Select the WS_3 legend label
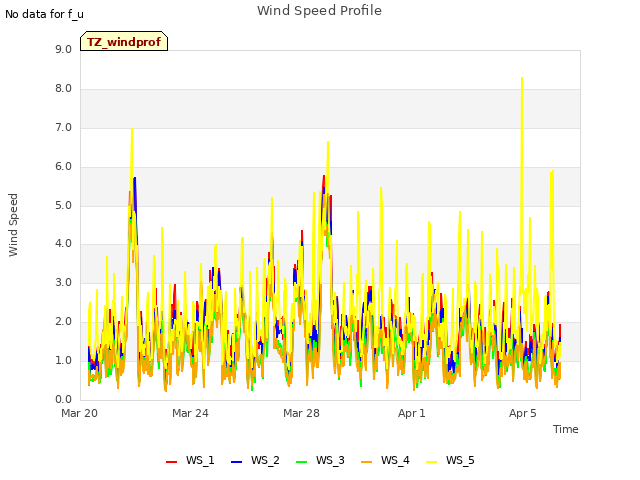640x480 pixels. (330, 460)
